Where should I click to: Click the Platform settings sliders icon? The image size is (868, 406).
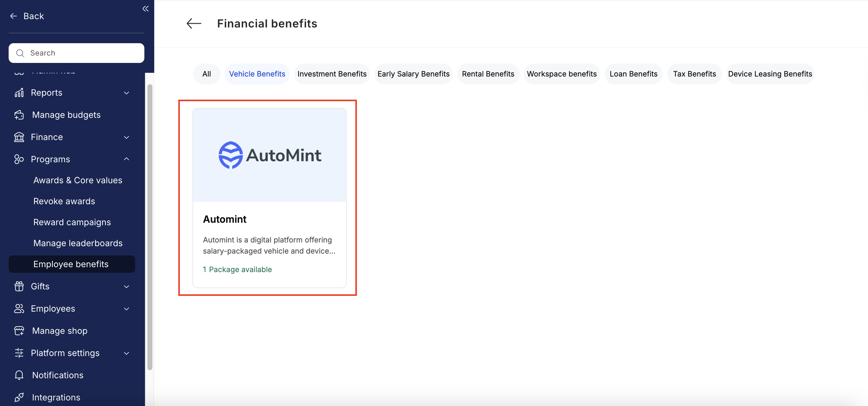[x=19, y=353]
